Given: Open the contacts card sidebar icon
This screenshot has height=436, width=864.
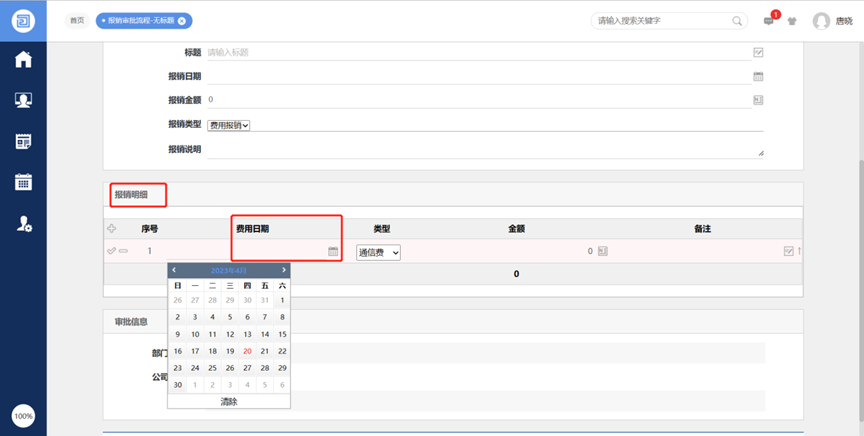Looking at the screenshot, I should click(23, 100).
